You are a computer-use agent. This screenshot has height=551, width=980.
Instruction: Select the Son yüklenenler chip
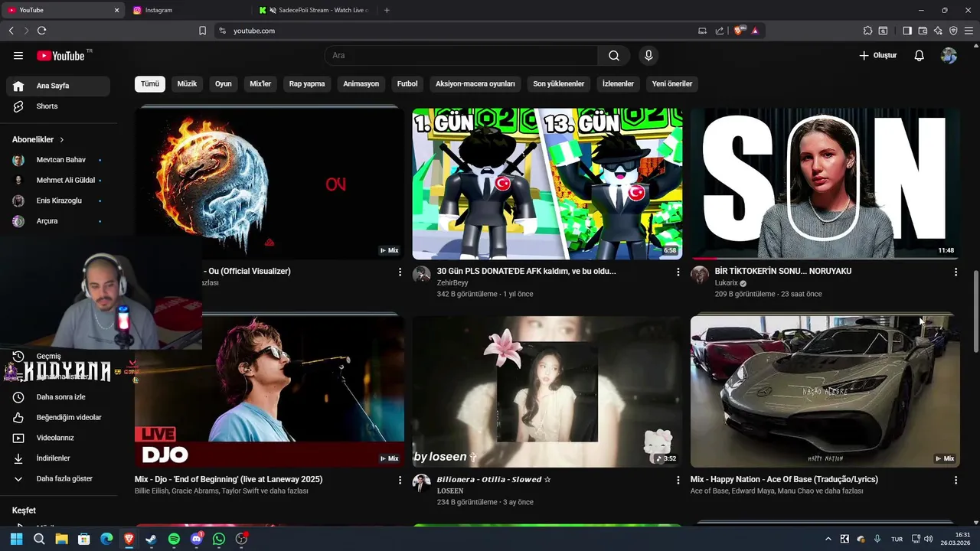coord(559,83)
